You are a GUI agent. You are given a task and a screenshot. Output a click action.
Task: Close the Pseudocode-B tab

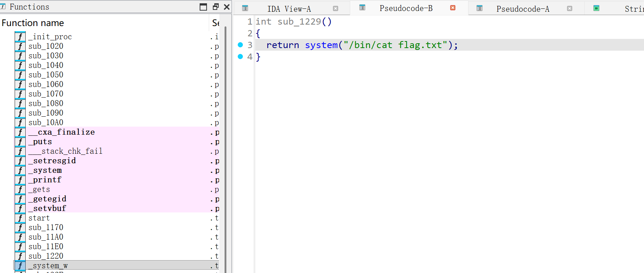[x=453, y=8]
